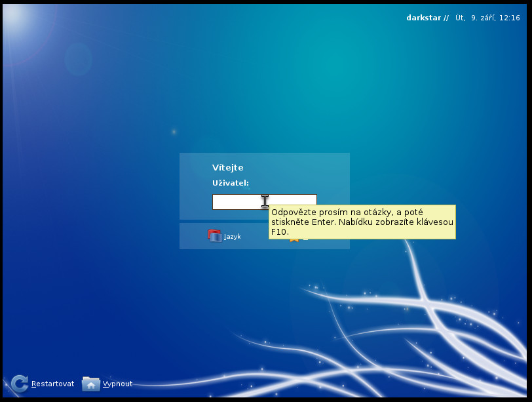This screenshot has width=532, height=402.
Task: Select the Restartovat text label
Action: tap(52, 384)
